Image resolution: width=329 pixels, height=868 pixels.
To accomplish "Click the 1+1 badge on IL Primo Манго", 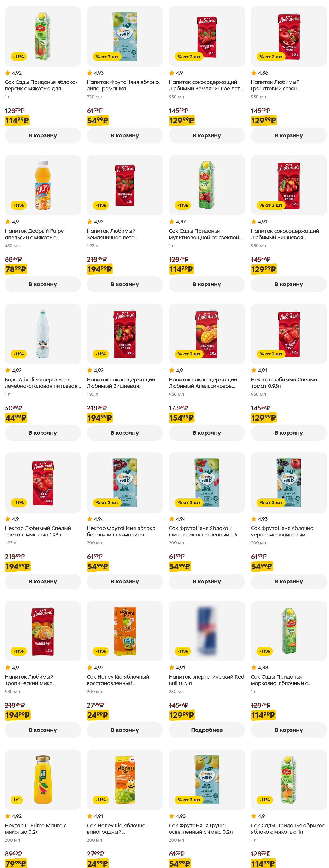I will coord(17,800).
